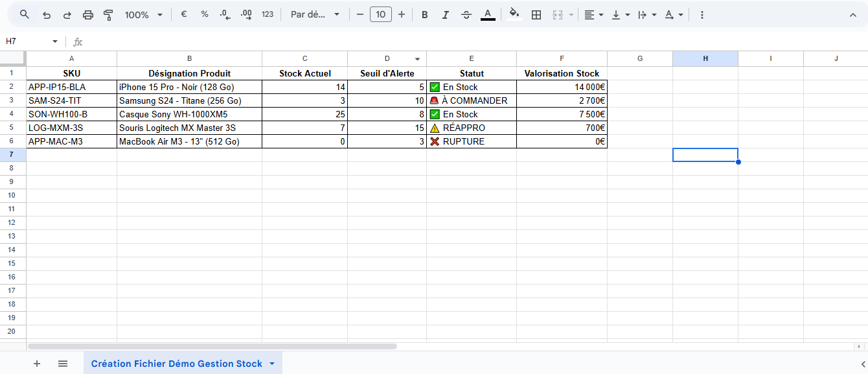Select column F header

[562, 58]
